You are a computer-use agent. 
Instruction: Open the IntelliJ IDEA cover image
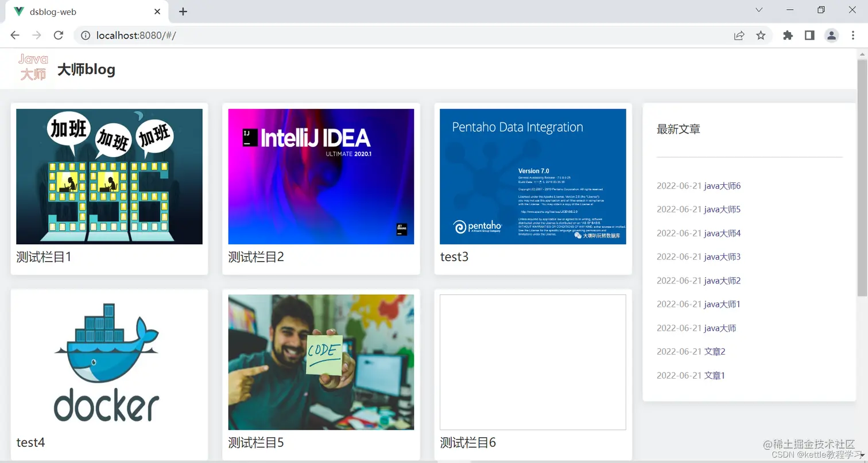click(321, 177)
